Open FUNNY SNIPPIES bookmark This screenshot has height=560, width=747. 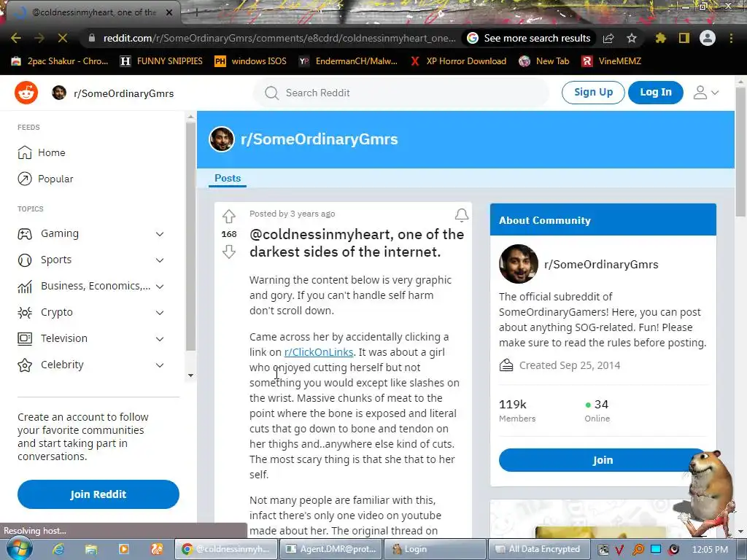[x=162, y=61]
